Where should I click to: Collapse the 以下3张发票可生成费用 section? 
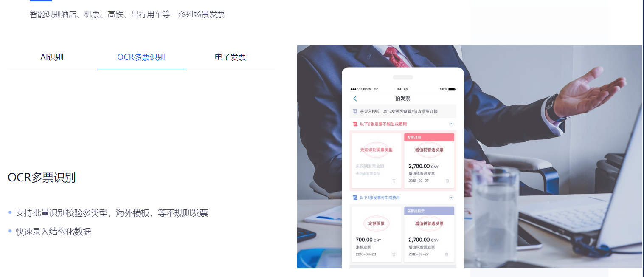click(x=451, y=198)
